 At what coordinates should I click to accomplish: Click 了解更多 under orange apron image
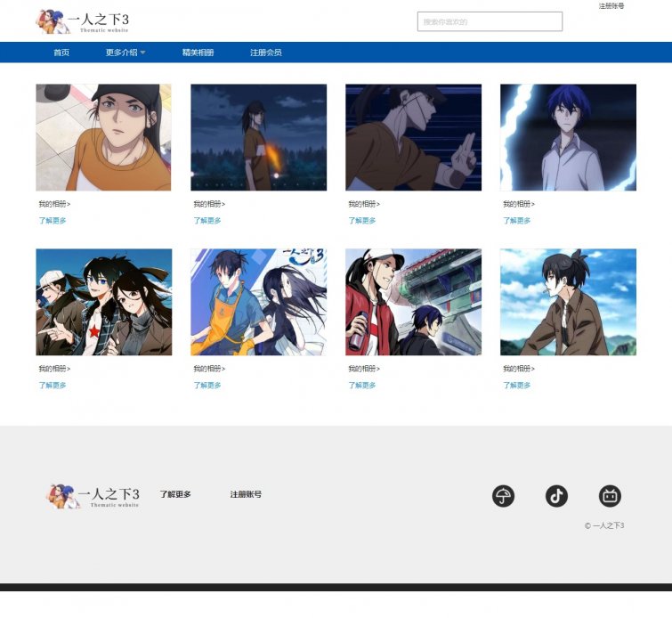click(x=207, y=385)
